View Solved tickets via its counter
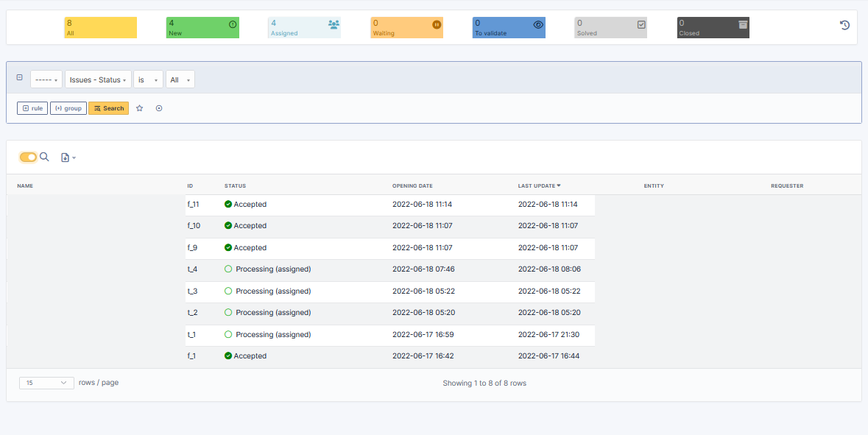The height and width of the screenshot is (435, 868). click(x=610, y=26)
